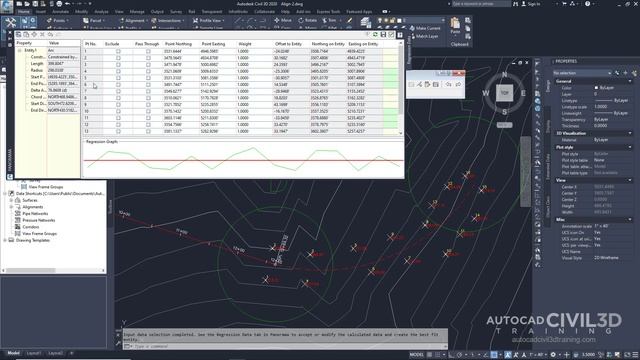Click the search keyword input field
Viewport: 640px width, 360px height.
pos(481,4)
